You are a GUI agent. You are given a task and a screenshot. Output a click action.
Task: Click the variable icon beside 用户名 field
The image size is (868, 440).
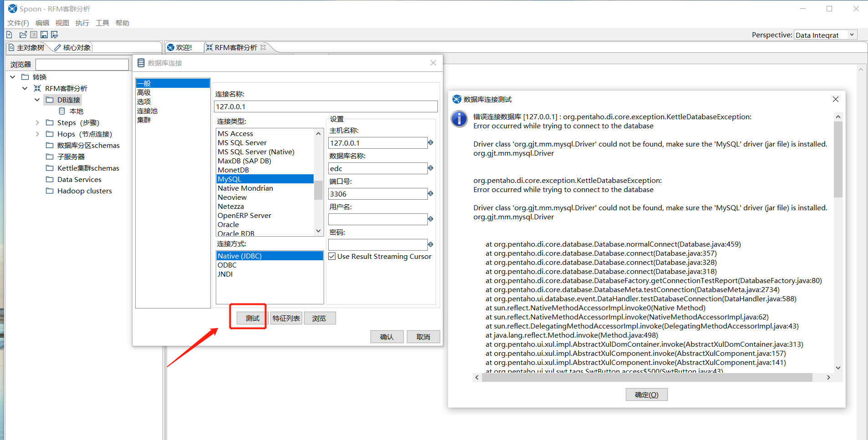coord(431,219)
